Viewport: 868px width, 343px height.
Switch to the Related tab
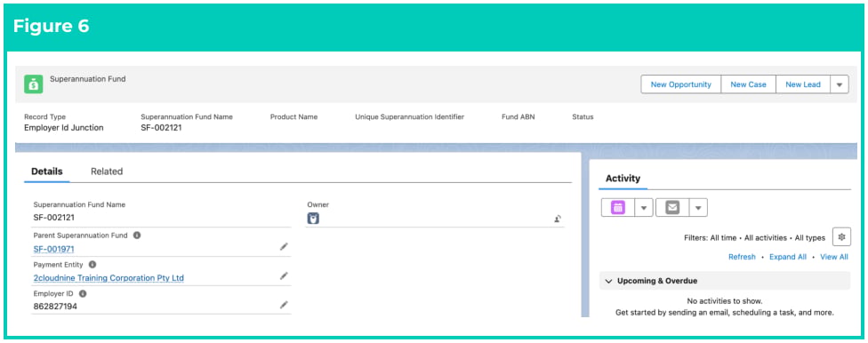tap(107, 171)
